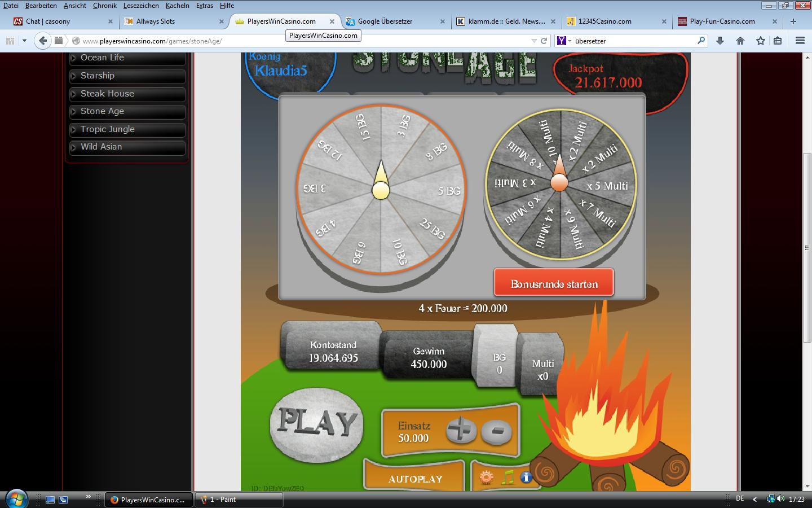Click the PLAY stone button
This screenshot has height=508, width=812.
point(317,424)
